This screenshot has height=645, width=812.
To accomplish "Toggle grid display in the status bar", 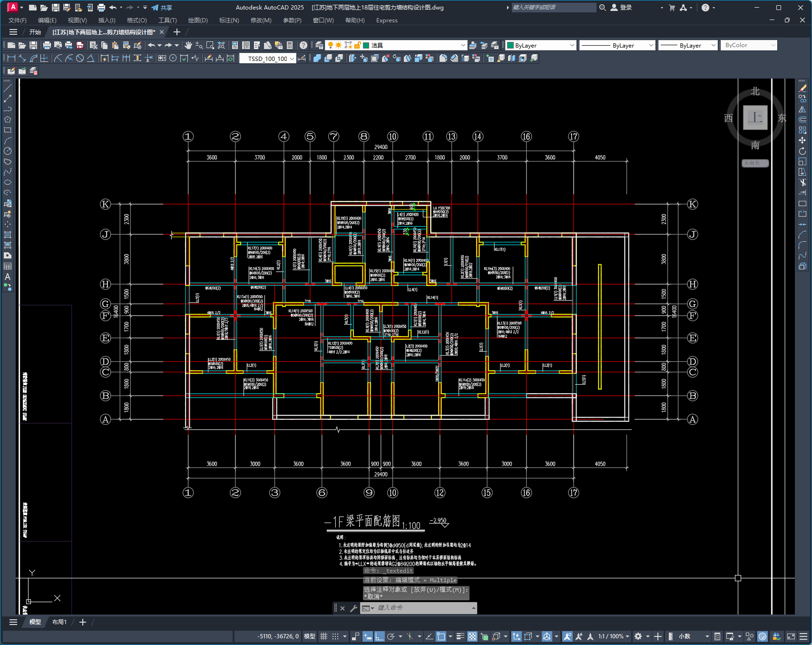I will (324, 636).
